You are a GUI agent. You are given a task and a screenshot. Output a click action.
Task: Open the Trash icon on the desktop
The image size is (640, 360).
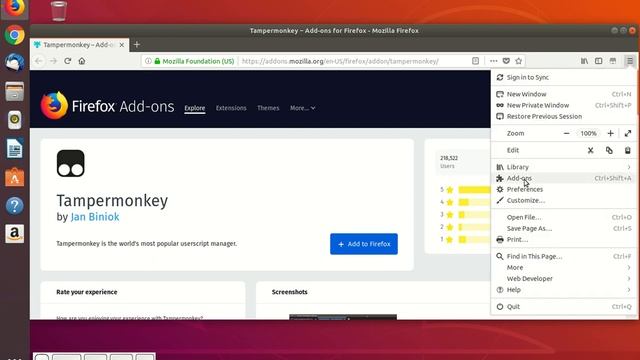pyautogui.click(x=59, y=11)
